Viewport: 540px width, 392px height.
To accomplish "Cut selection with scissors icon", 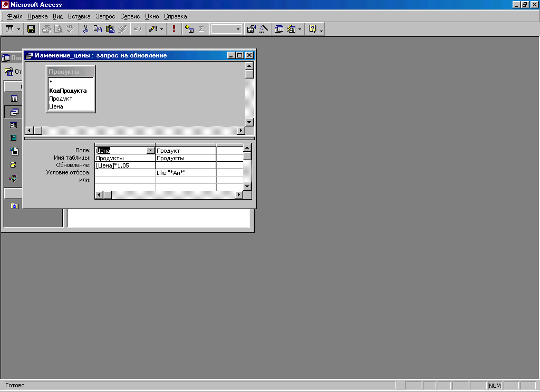I will [x=85, y=30].
